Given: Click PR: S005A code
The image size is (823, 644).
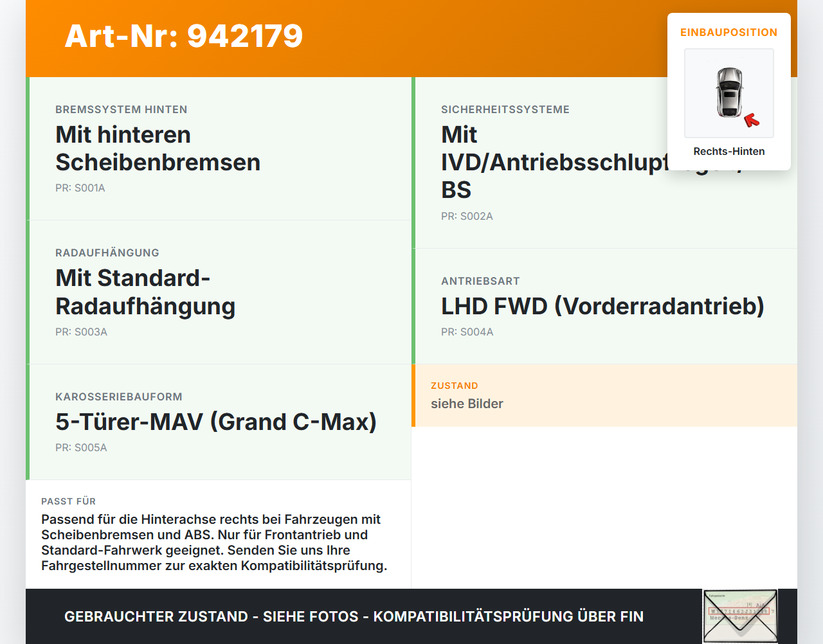Looking at the screenshot, I should click(81, 448).
